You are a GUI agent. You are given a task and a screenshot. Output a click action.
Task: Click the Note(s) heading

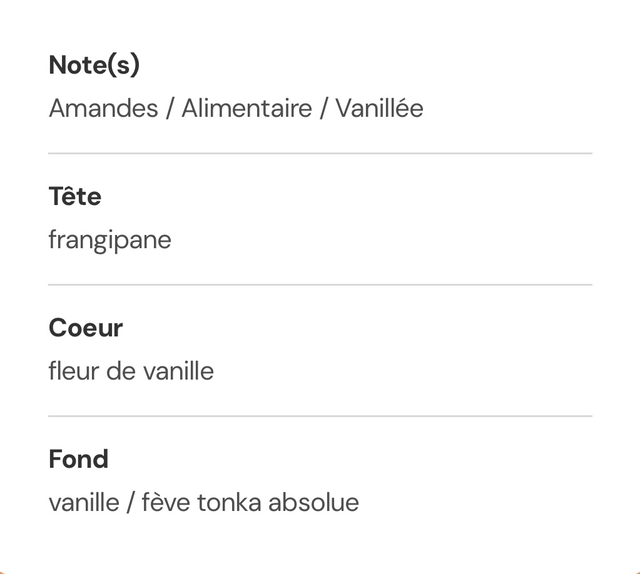[x=94, y=66]
